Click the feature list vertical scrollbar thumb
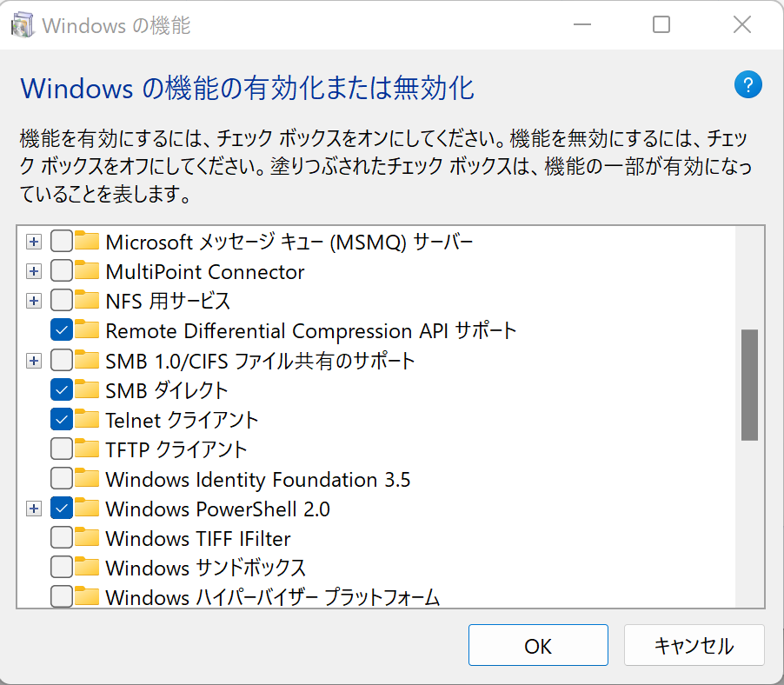This screenshot has height=685, width=784. (749, 384)
